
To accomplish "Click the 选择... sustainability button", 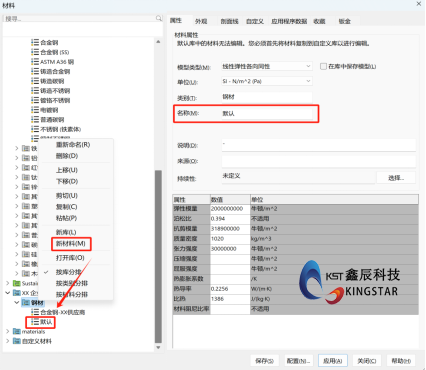I will [x=396, y=178].
